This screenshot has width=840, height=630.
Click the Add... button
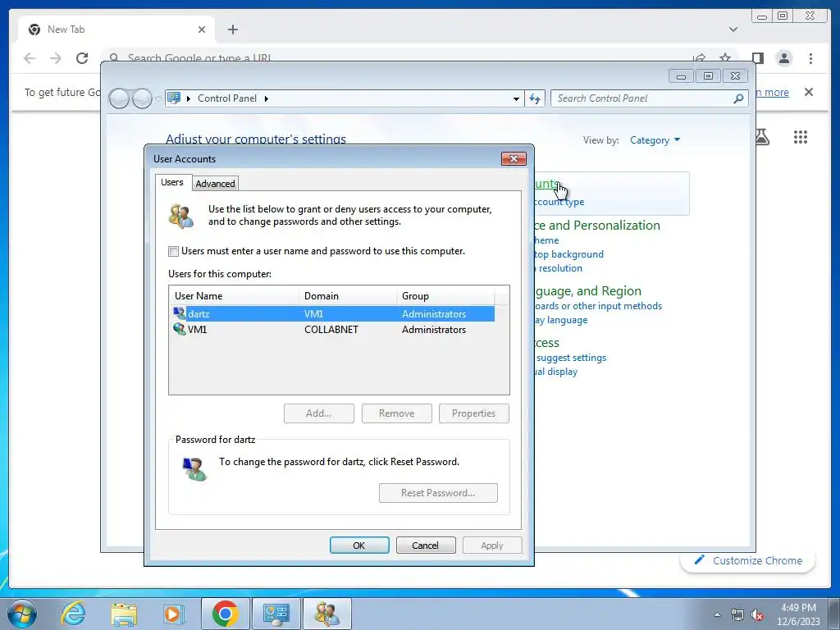[319, 413]
